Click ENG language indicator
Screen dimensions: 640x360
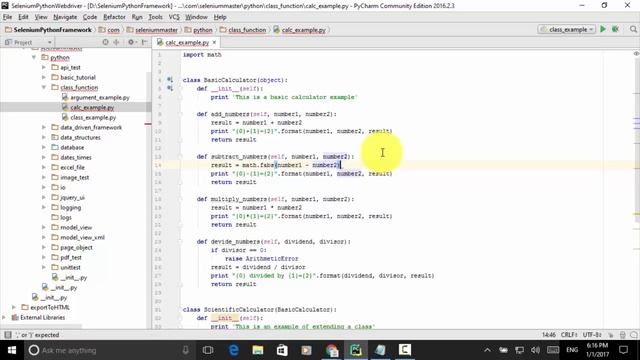pyautogui.click(x=572, y=350)
